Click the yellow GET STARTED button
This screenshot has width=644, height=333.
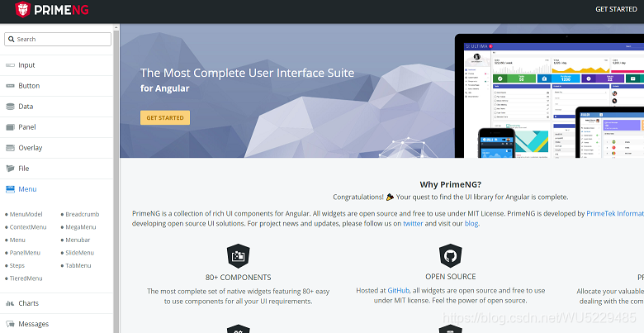[x=165, y=117]
